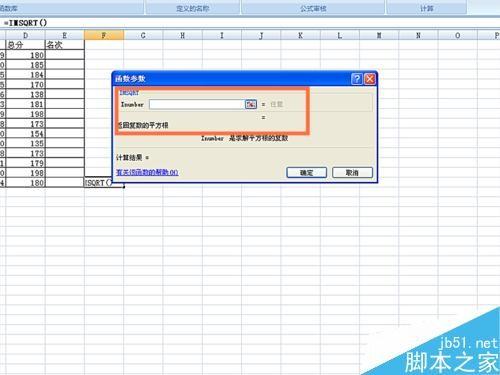This screenshot has width=500, height=375.
Task: Click the 总分 header cell
Action: pos(25,45)
